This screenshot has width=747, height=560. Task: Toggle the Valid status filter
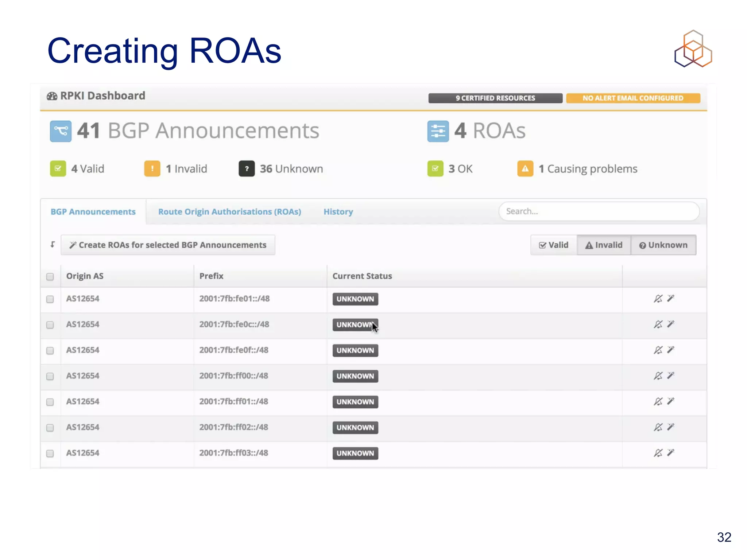pos(554,245)
